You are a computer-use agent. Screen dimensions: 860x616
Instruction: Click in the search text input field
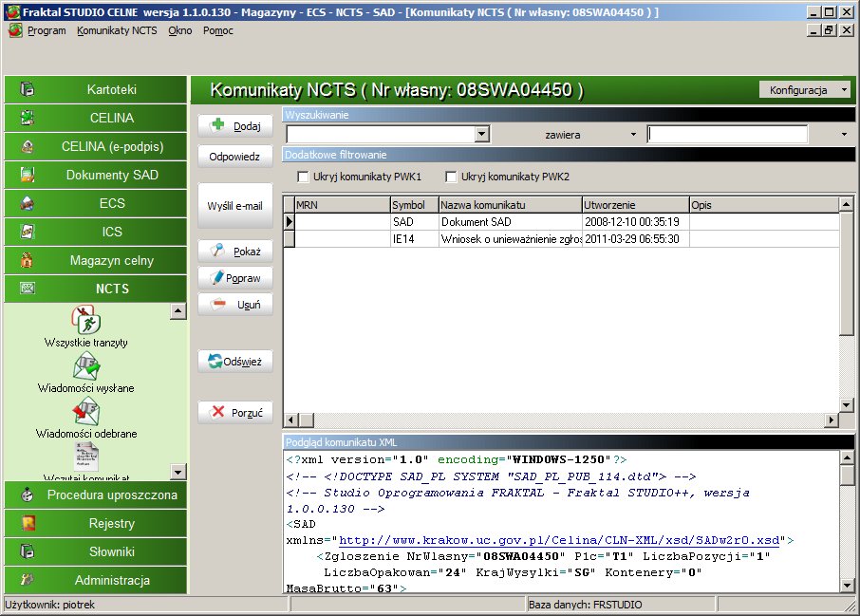[x=727, y=134]
